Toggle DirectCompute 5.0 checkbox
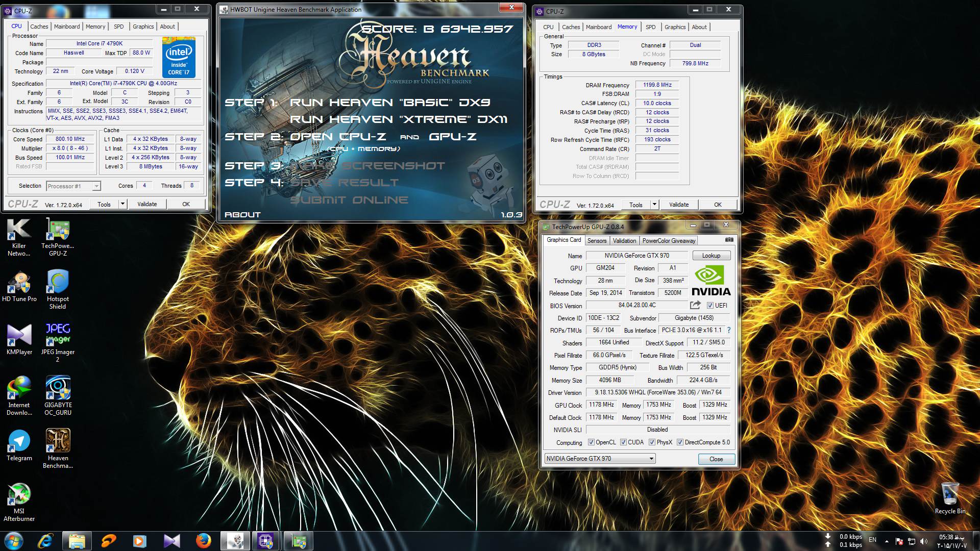 point(680,442)
